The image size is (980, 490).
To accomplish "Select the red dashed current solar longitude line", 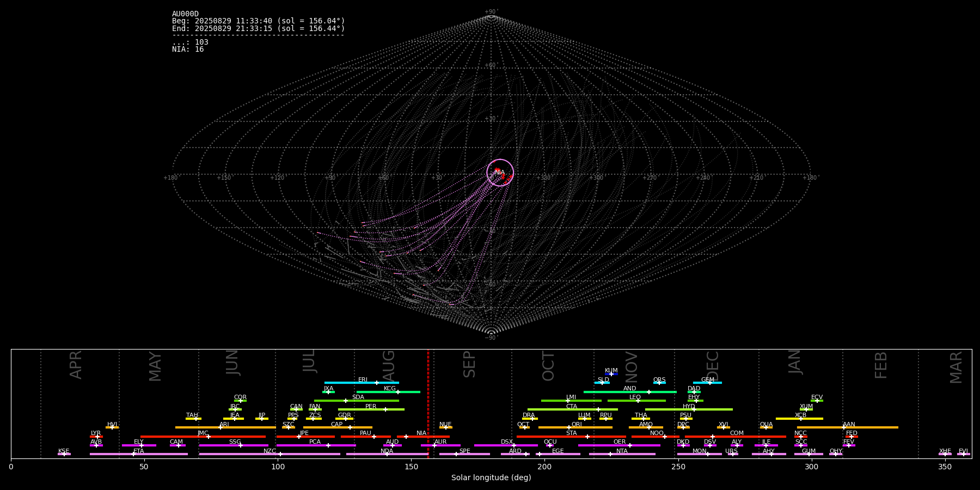I will (x=428, y=403).
